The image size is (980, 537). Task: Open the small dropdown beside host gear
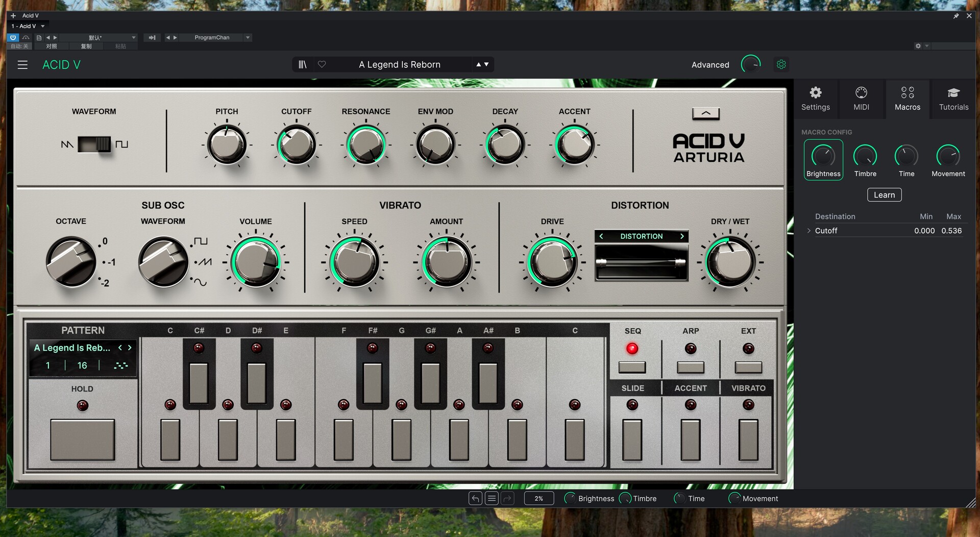pyautogui.click(x=927, y=46)
